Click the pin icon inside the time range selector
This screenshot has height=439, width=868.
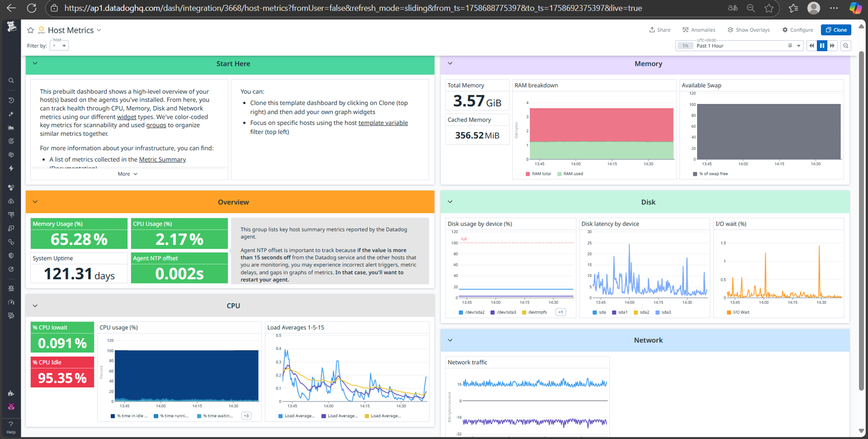pos(790,46)
